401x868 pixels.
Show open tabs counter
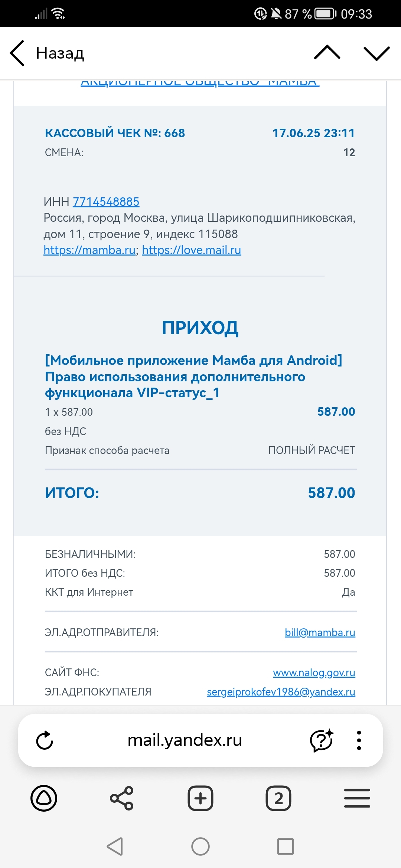pos(278,798)
